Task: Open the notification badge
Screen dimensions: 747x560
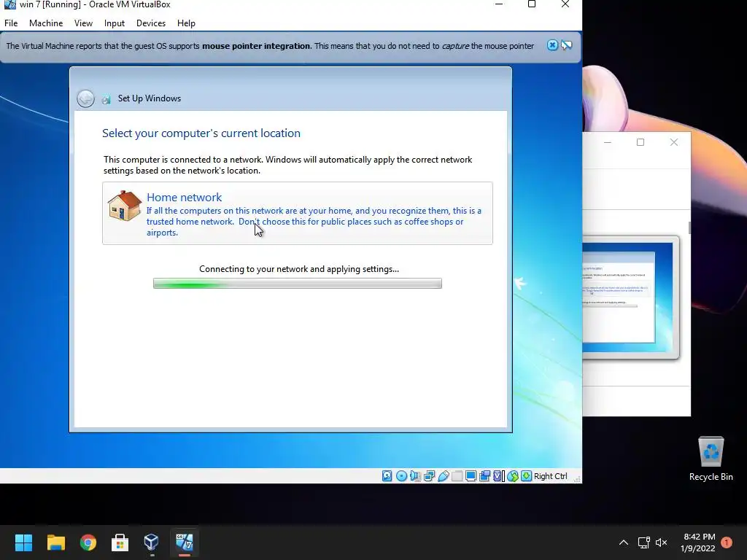Action: click(x=727, y=542)
